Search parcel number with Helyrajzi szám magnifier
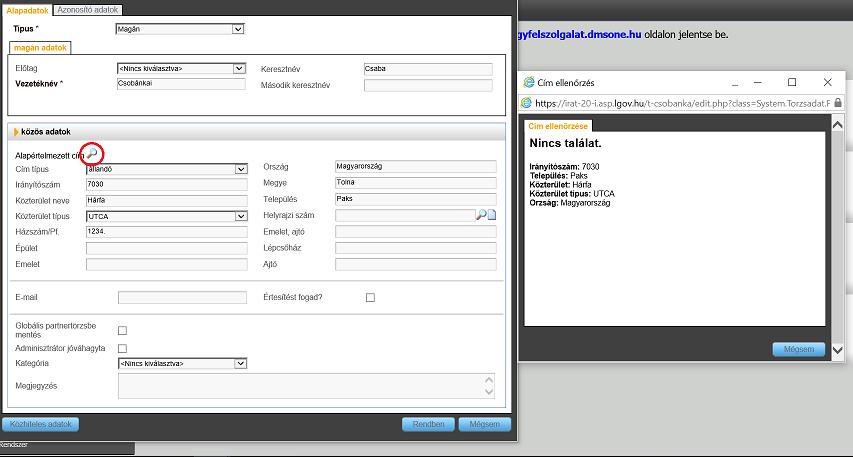 (480, 215)
